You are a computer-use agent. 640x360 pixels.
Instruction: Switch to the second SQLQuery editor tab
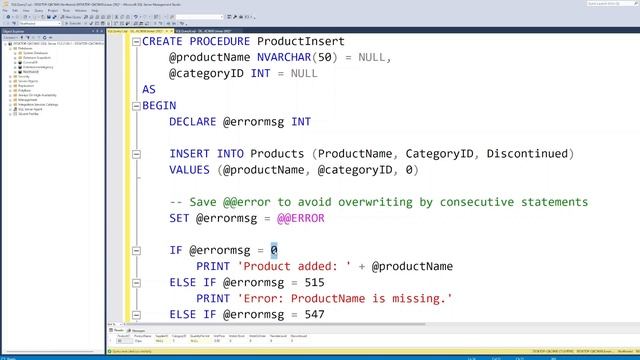203,31
